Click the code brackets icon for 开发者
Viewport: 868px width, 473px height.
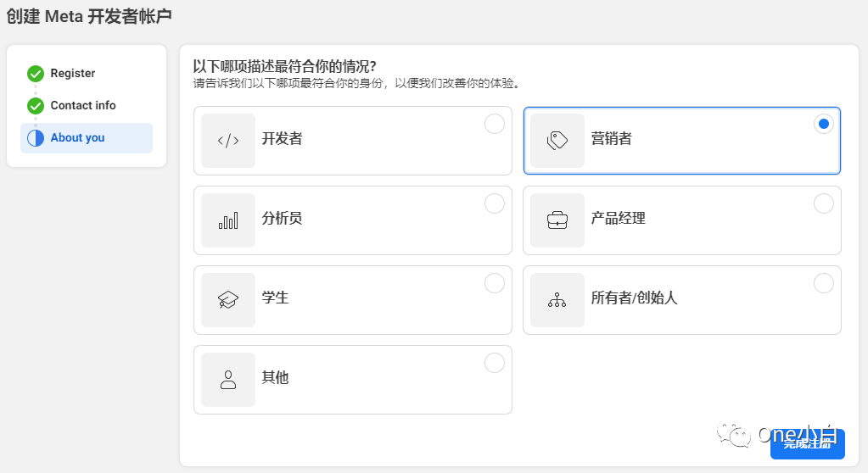[228, 141]
